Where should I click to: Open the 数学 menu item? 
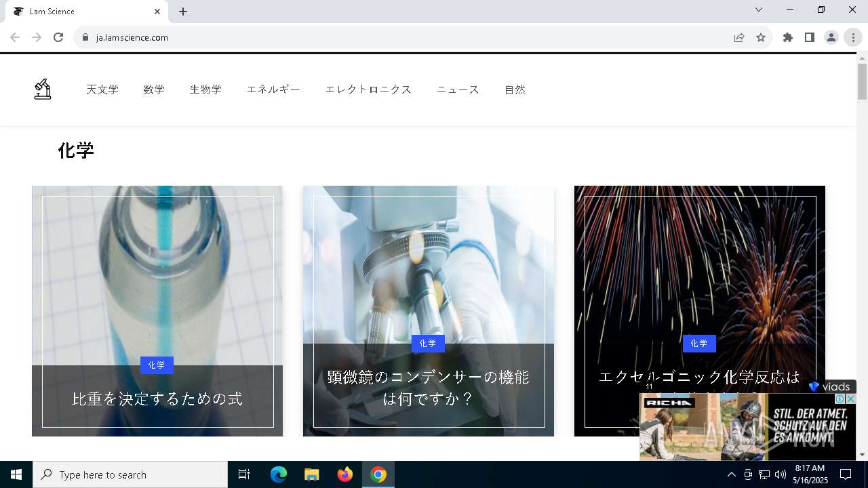click(154, 89)
